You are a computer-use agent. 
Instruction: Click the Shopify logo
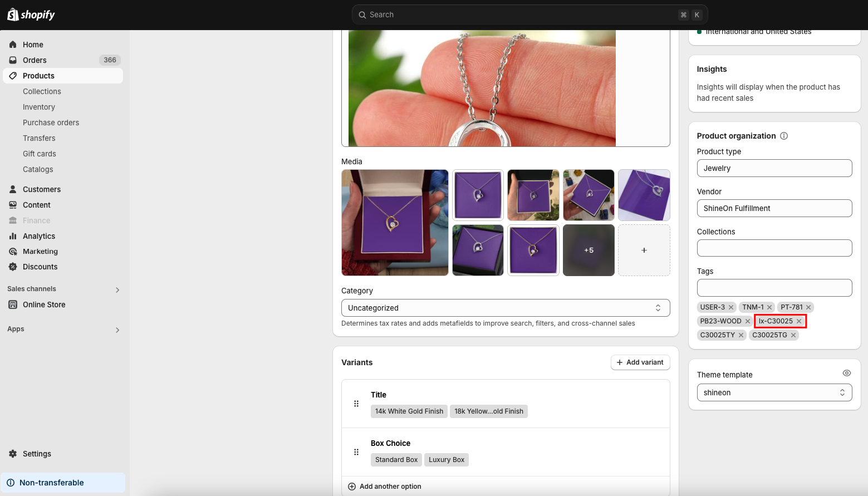click(x=31, y=14)
